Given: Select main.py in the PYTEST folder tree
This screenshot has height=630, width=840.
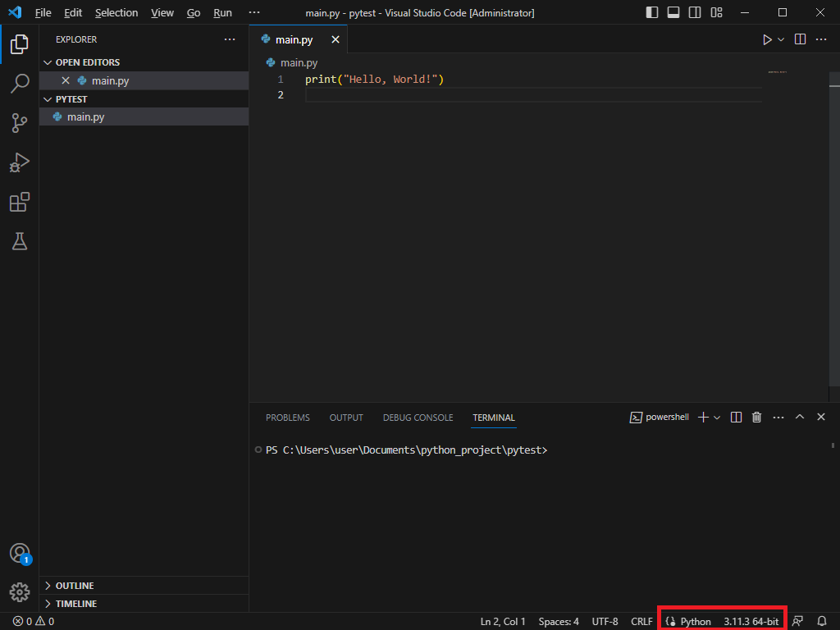Looking at the screenshot, I should [85, 117].
